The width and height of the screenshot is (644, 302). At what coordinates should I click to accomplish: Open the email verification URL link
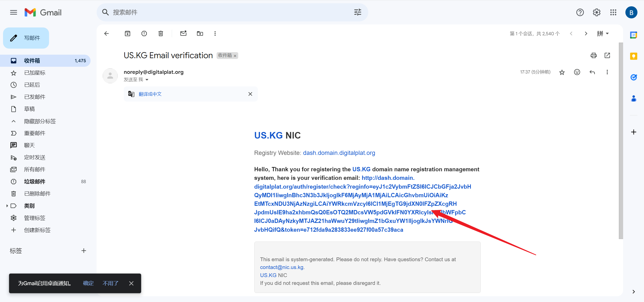pos(362,204)
